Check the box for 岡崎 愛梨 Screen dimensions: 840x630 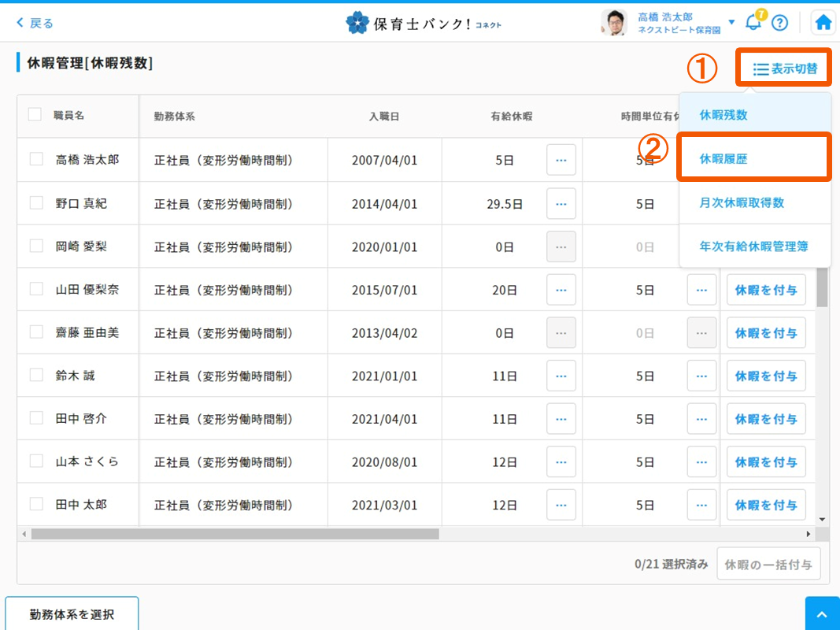coord(36,246)
